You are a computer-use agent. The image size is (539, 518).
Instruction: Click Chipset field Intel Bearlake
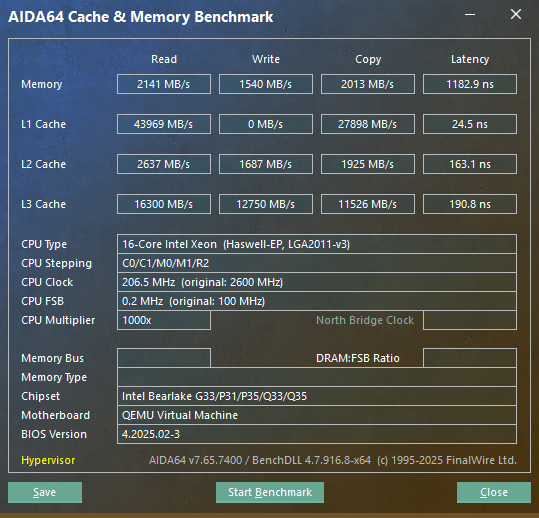coord(317,396)
